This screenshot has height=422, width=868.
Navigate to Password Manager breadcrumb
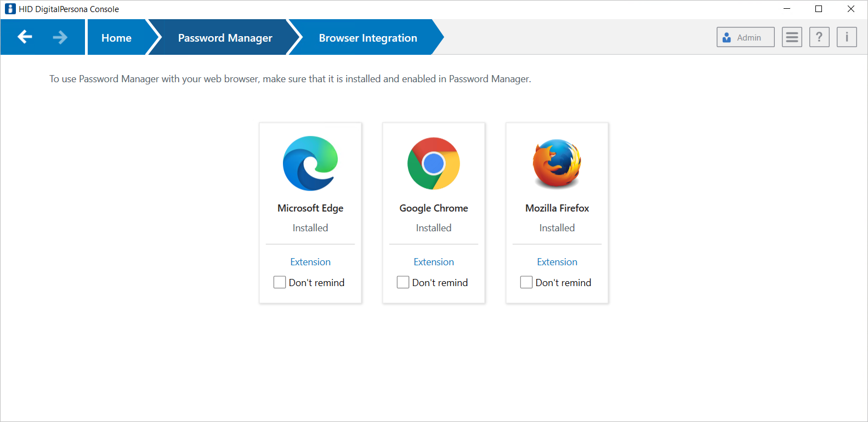click(225, 38)
